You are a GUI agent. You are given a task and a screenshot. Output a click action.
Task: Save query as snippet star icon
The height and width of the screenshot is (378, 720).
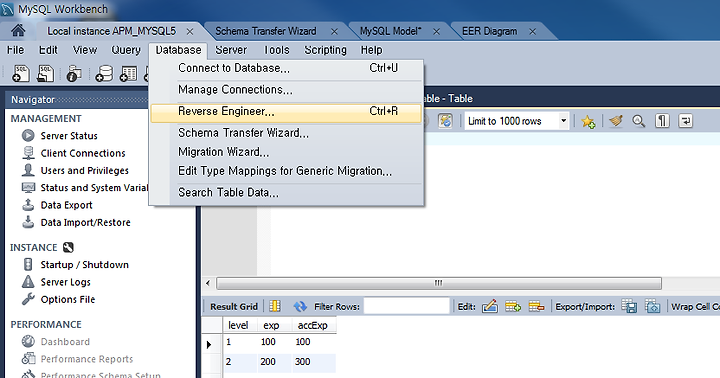(x=588, y=121)
